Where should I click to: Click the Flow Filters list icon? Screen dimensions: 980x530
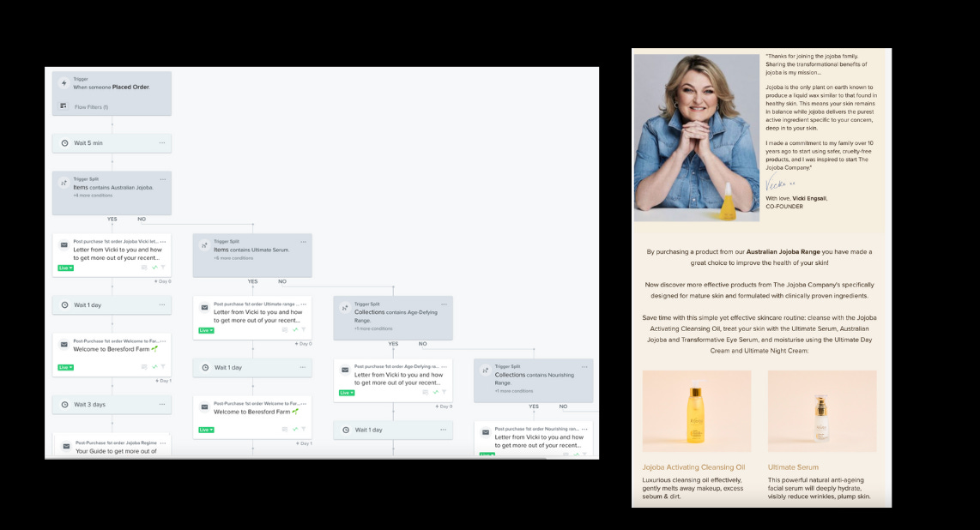click(64, 106)
